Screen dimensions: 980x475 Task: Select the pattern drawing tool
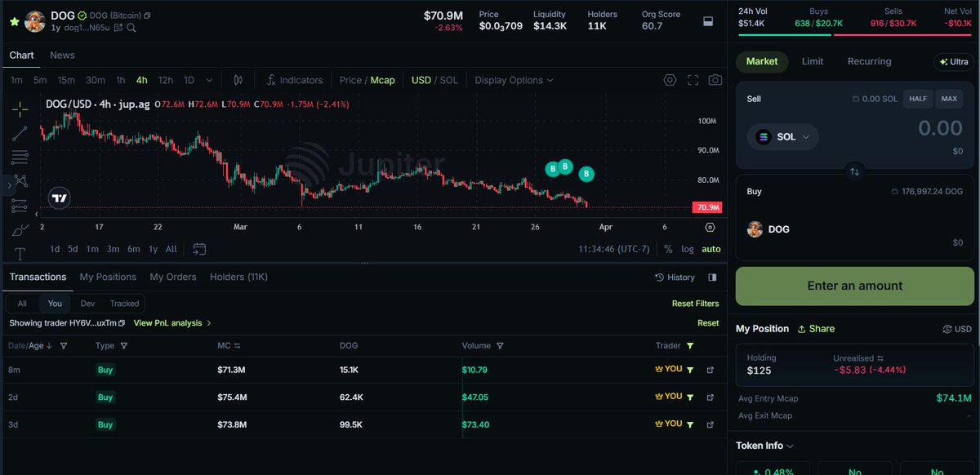coord(20,181)
